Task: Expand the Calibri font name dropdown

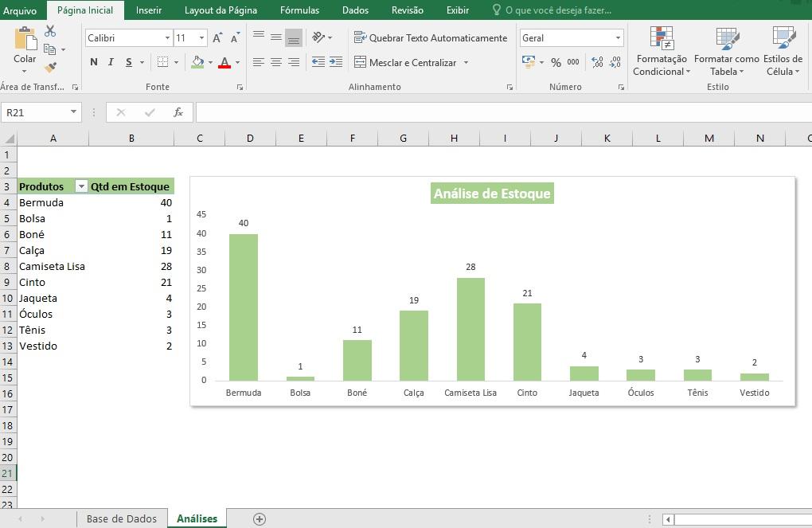Action: (167, 38)
